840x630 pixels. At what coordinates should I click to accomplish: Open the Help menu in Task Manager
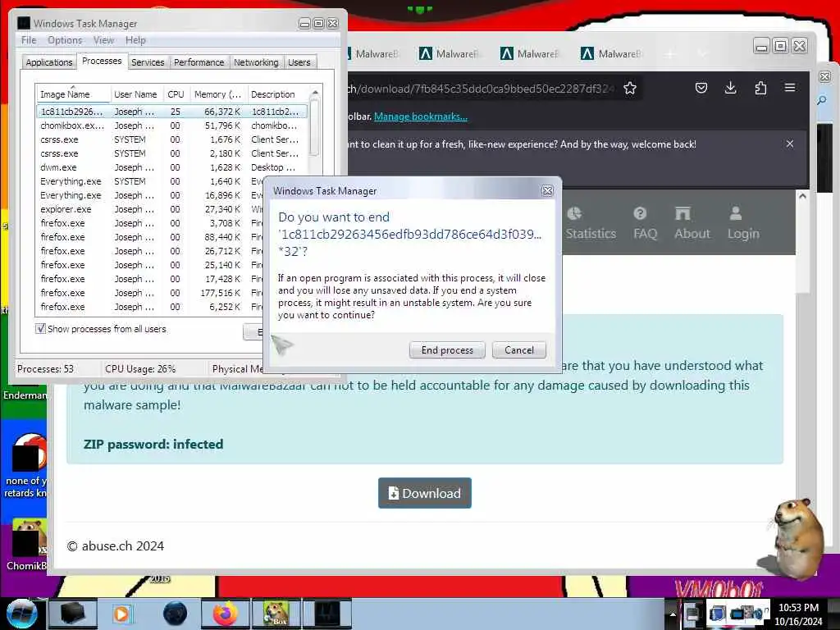pyautogui.click(x=135, y=40)
